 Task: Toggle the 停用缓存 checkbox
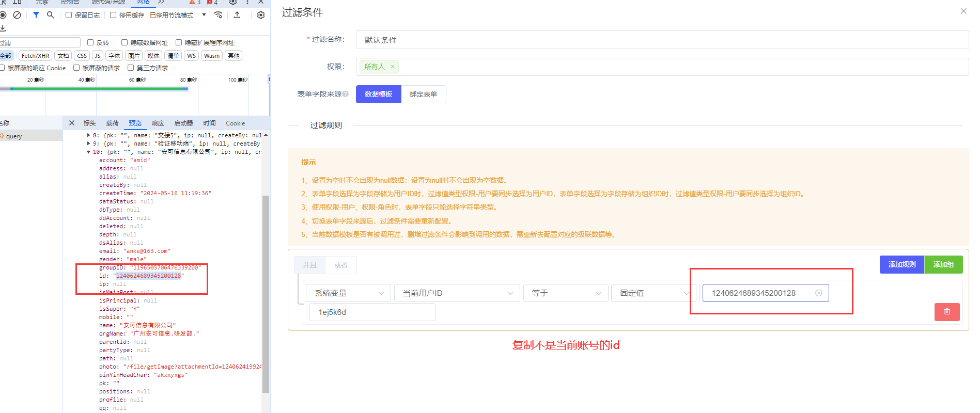pos(113,15)
